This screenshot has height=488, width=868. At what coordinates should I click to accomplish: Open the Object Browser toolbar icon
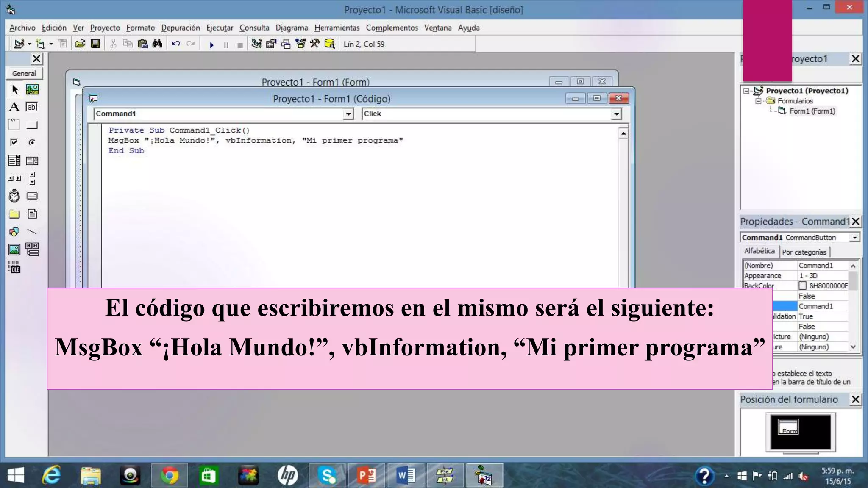(300, 44)
